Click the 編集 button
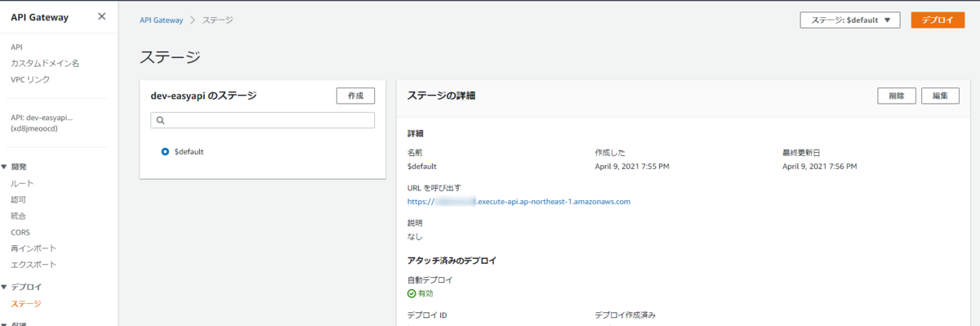The image size is (980, 326). [940, 96]
